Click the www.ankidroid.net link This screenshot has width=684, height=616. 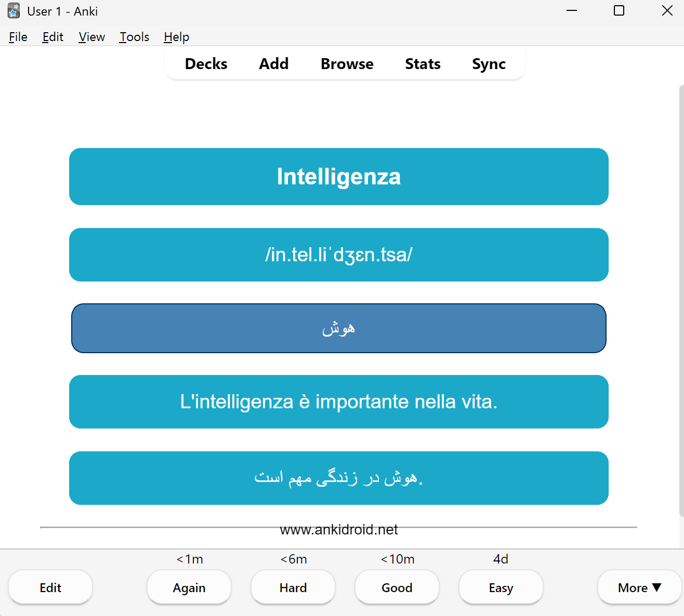point(339,530)
